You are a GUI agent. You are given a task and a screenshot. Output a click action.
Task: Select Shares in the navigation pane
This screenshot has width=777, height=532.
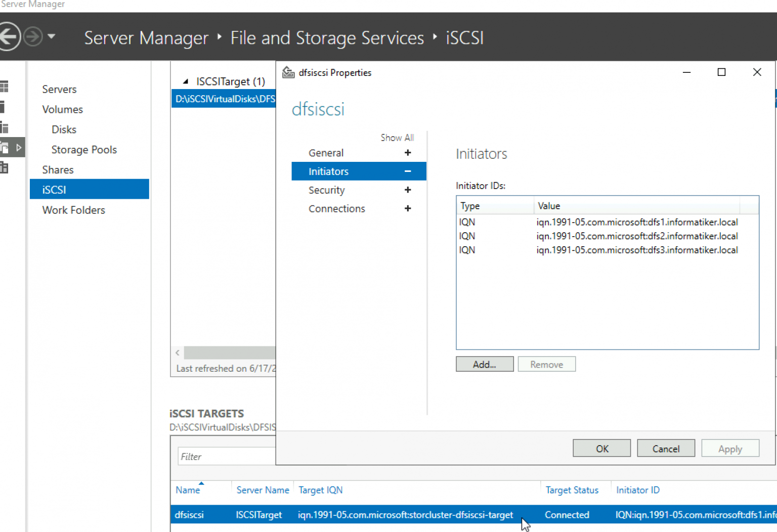tap(58, 169)
